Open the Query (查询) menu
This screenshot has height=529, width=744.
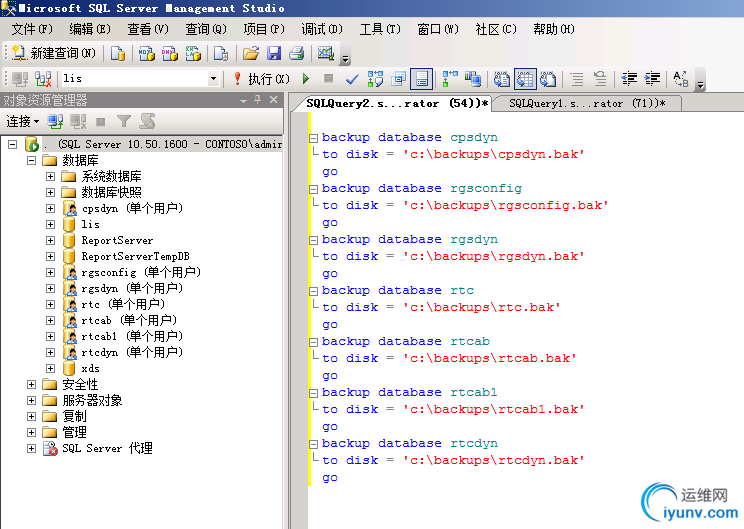coord(205,29)
